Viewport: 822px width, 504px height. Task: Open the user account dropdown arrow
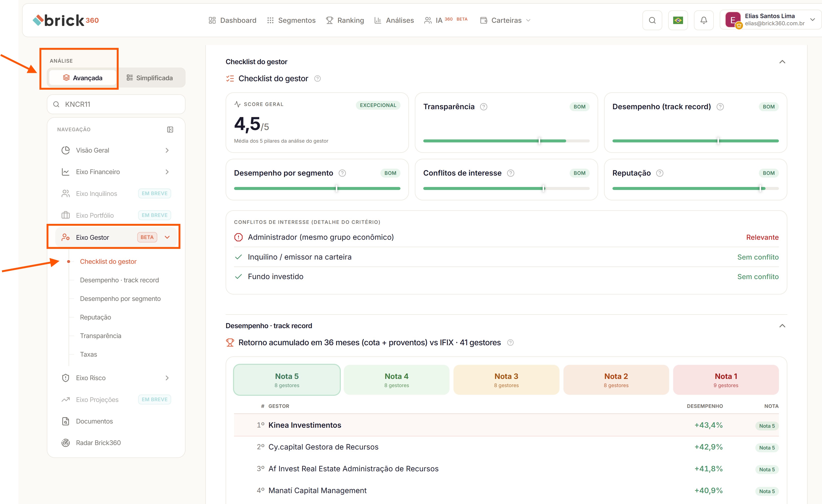813,20
